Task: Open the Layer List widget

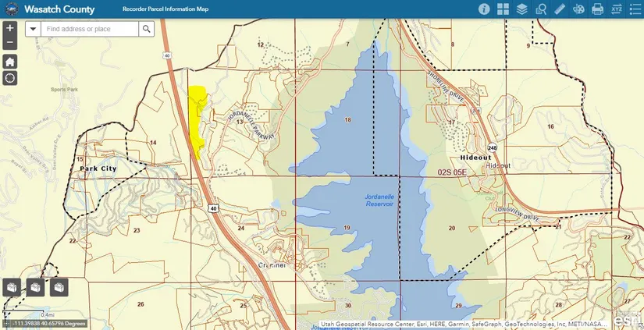Action: point(521,9)
